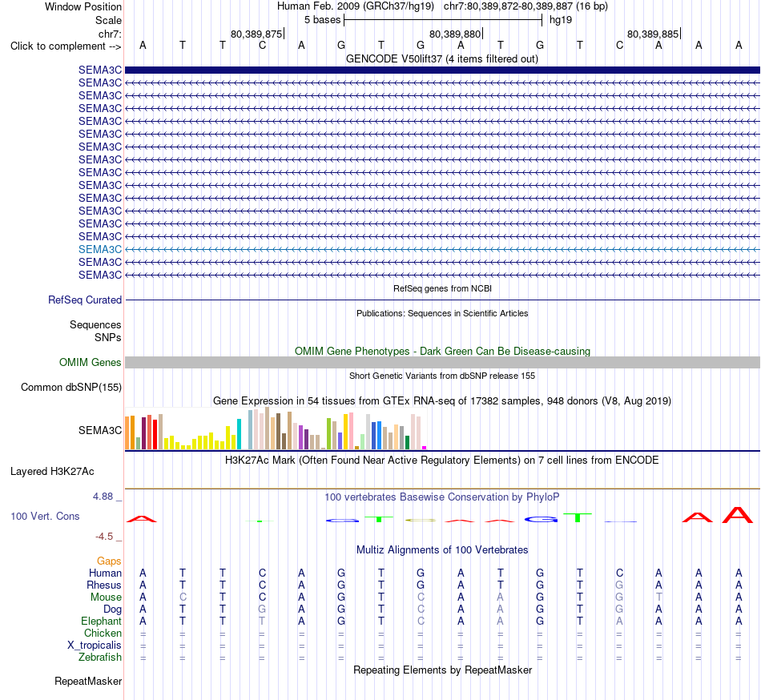
Task: Click the 4.88 PhyloP upper scale value
Action: point(103,497)
